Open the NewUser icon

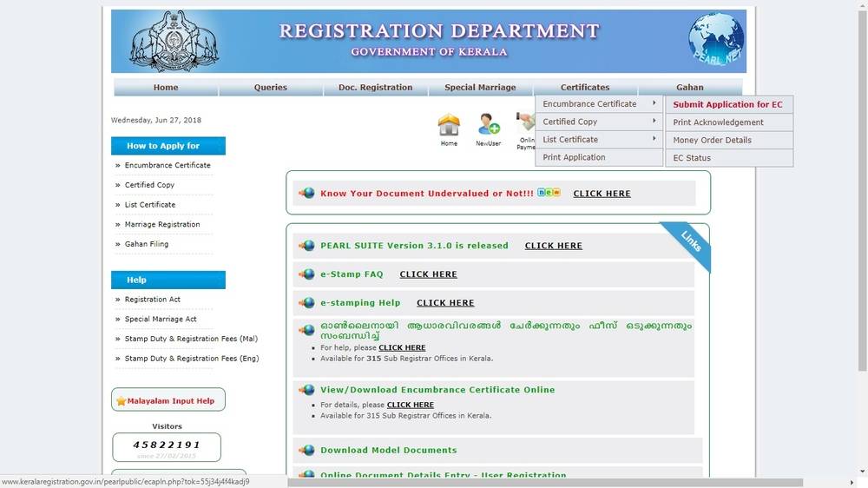coord(489,124)
